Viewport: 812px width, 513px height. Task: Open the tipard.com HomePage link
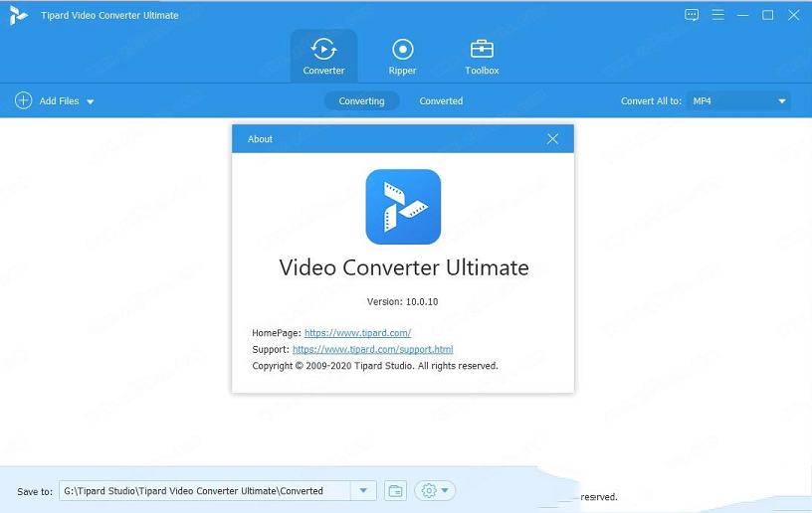coord(357,333)
